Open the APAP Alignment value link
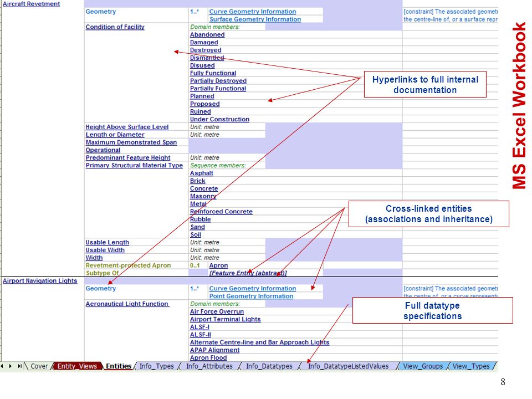532x399 pixels. point(215,350)
